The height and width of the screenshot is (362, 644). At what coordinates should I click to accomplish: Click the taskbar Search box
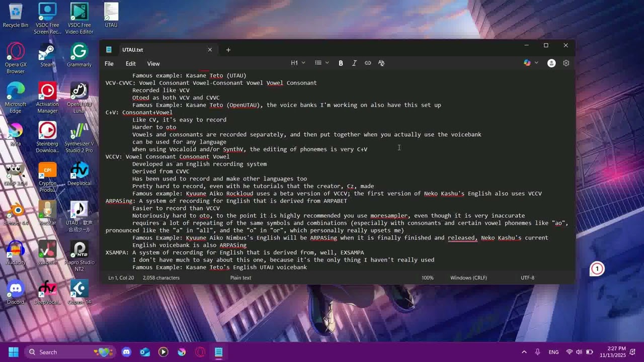(70, 352)
